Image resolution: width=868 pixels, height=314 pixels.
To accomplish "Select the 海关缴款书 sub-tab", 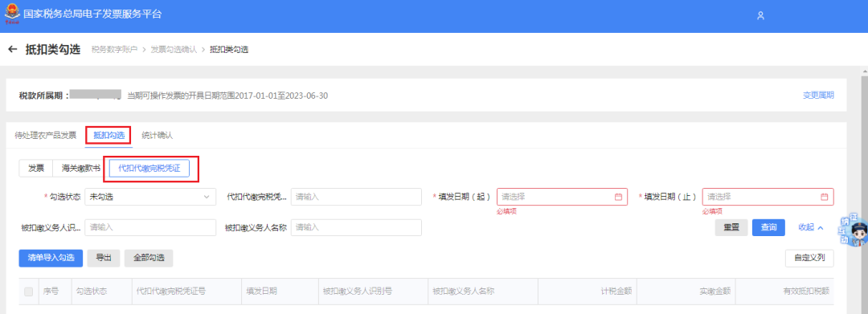I will click(x=81, y=168).
